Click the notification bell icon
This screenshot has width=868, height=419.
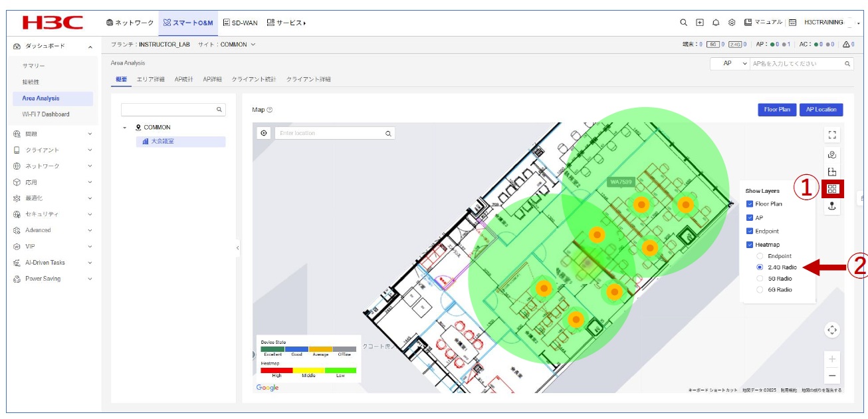(x=716, y=23)
